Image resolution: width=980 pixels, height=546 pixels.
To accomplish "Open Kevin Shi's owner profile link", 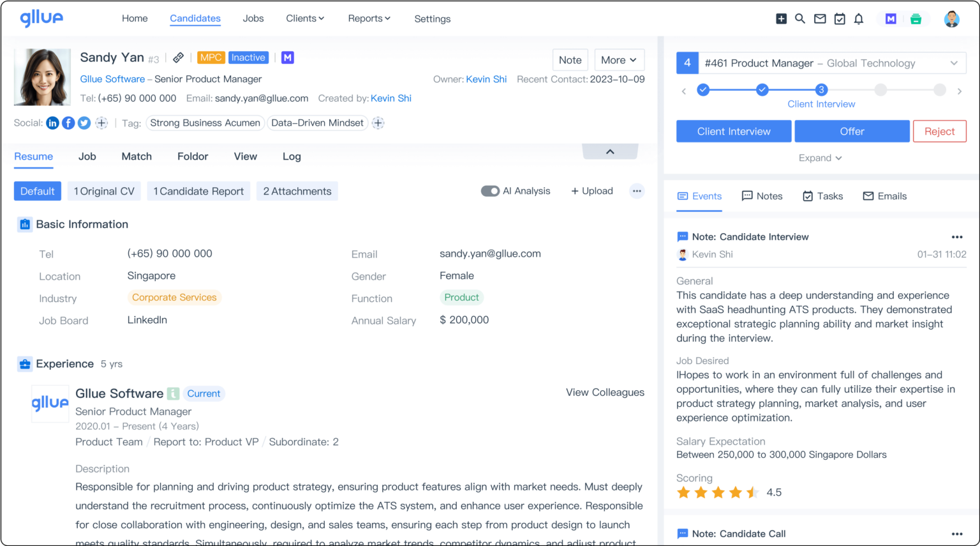I will [x=486, y=79].
